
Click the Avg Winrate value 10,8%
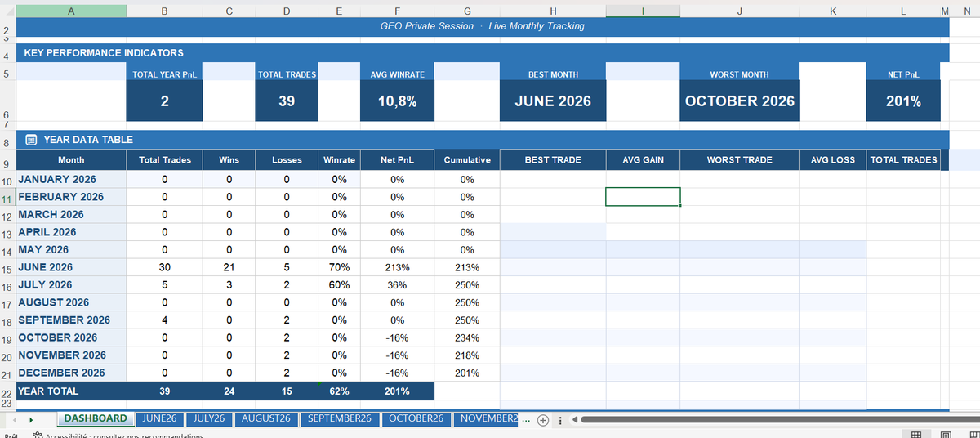click(x=397, y=101)
